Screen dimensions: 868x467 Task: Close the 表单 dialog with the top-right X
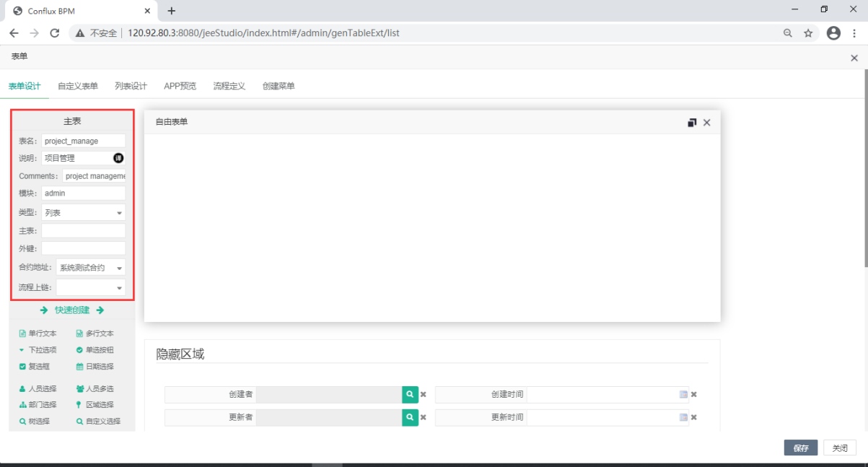(x=854, y=58)
